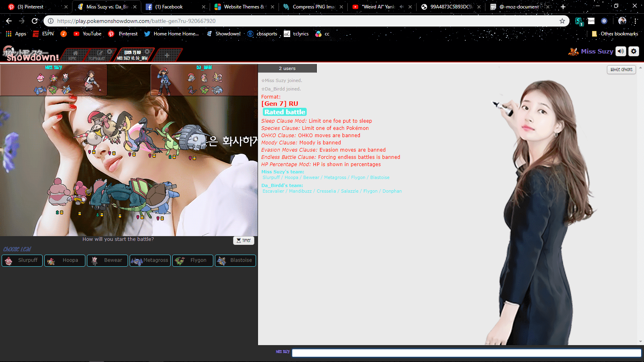Click the Da_Birdd trainer sprite
The width and height of the screenshot is (644, 362).
coord(164,81)
